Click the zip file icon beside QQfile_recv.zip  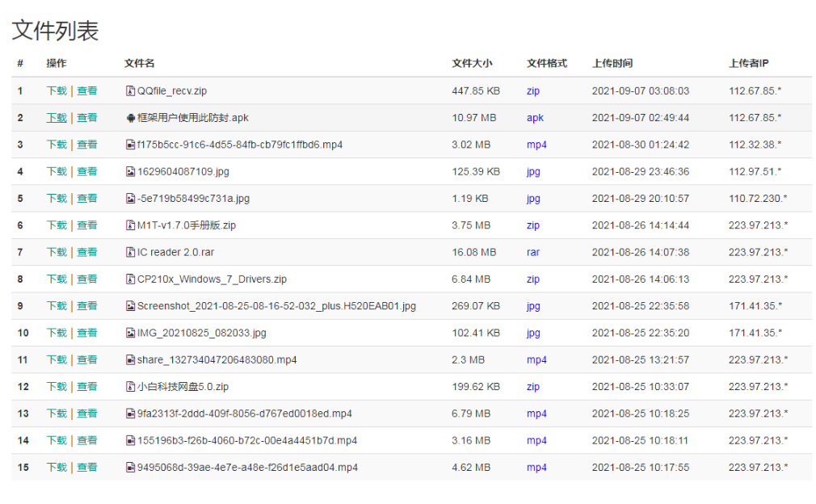pos(131,91)
